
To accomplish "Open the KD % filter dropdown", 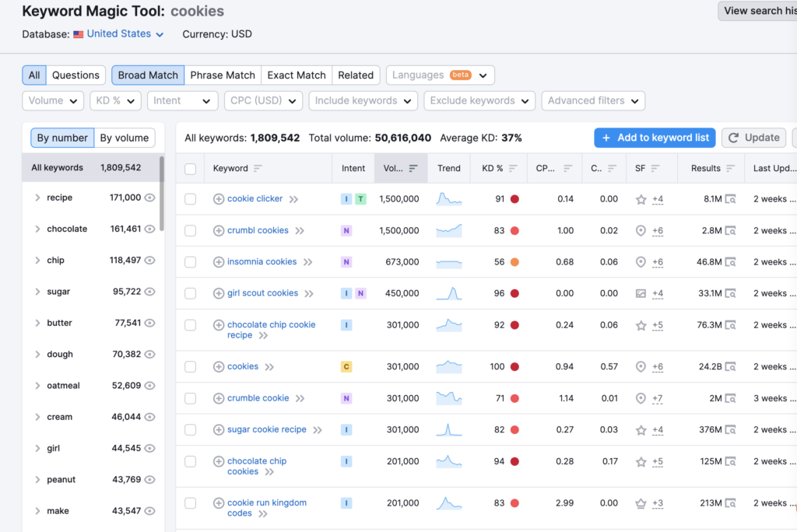I will pos(115,100).
